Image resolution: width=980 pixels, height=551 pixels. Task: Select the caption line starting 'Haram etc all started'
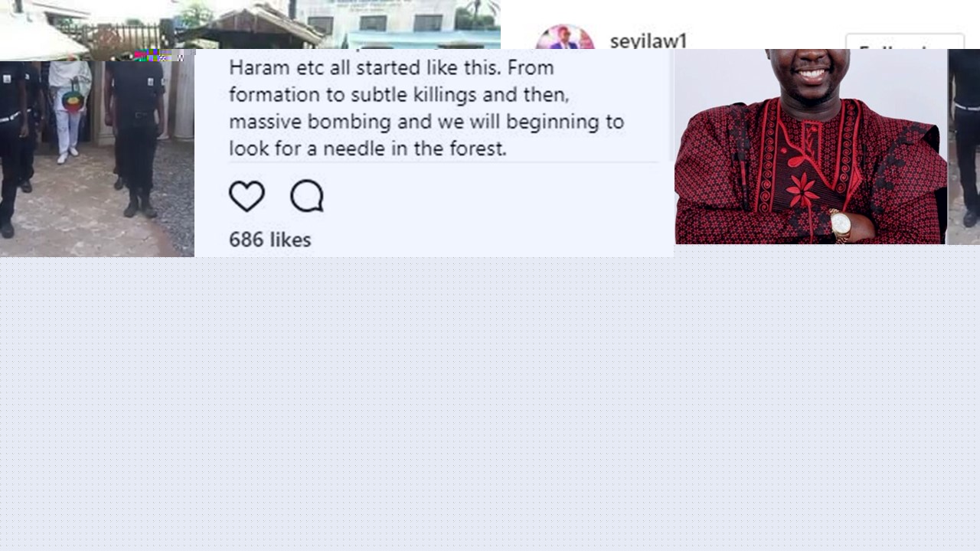click(x=391, y=67)
